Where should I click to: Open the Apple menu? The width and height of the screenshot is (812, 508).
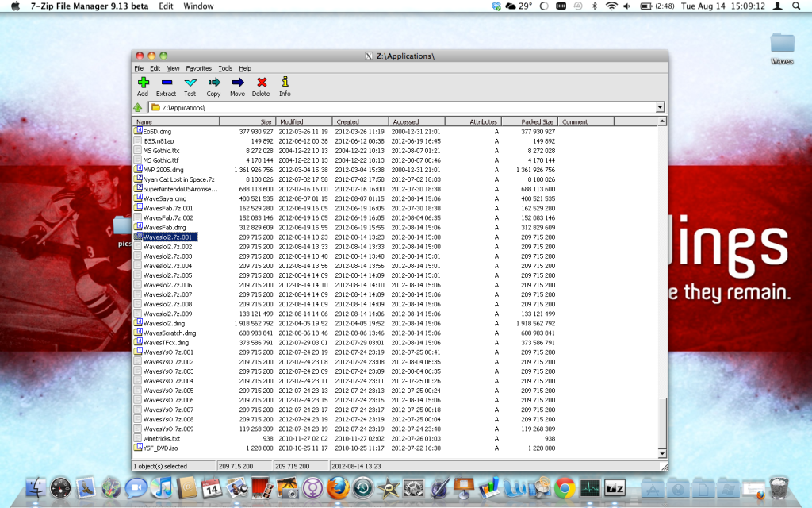(16, 6)
